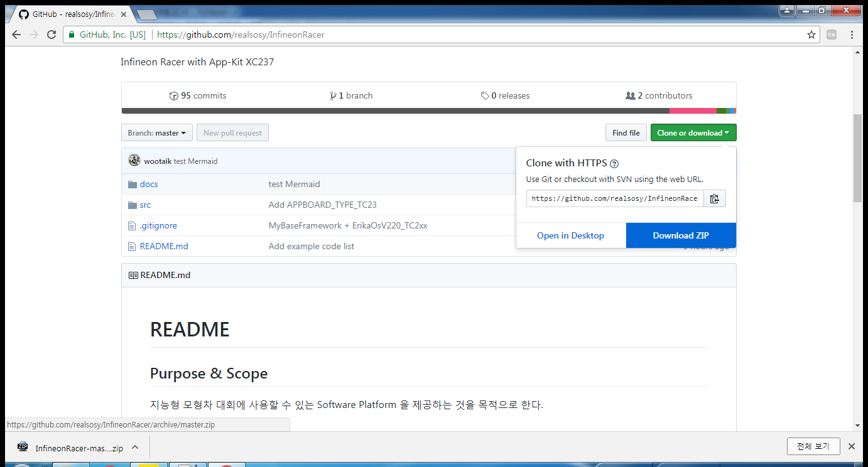Click the page vertical scrollbar thumb

857,158
